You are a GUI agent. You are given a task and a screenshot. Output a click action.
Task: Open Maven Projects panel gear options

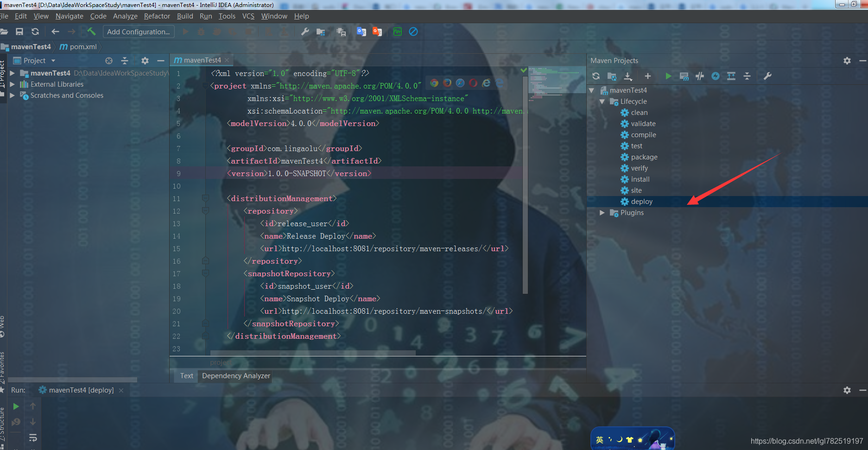point(847,61)
